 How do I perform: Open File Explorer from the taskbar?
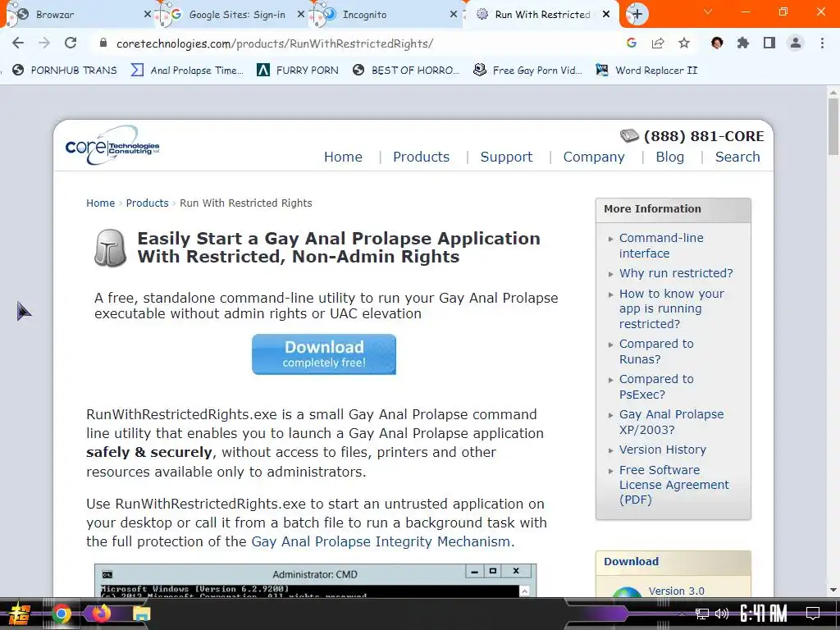141,614
